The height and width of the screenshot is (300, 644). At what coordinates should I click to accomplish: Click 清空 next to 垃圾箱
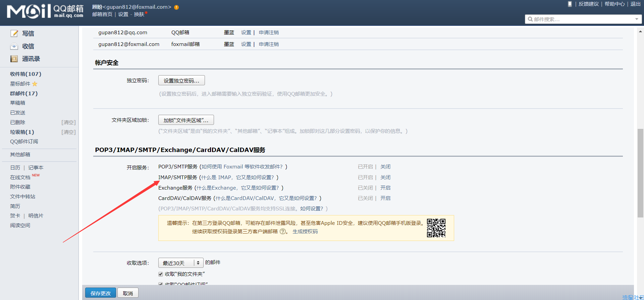tap(68, 132)
